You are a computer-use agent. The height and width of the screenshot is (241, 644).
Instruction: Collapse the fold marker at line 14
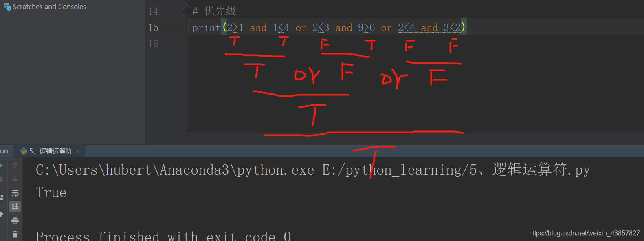click(187, 11)
